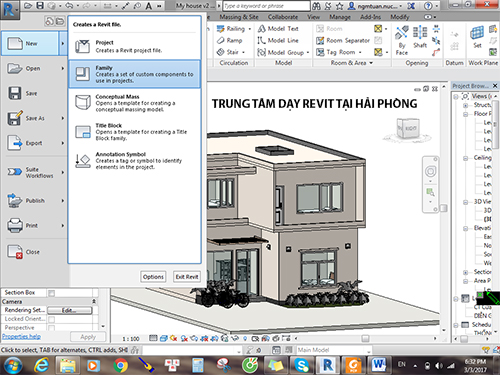The height and width of the screenshot is (375, 500).
Task: Toggle the Locked Orientation checkbox
Action: 51,319
